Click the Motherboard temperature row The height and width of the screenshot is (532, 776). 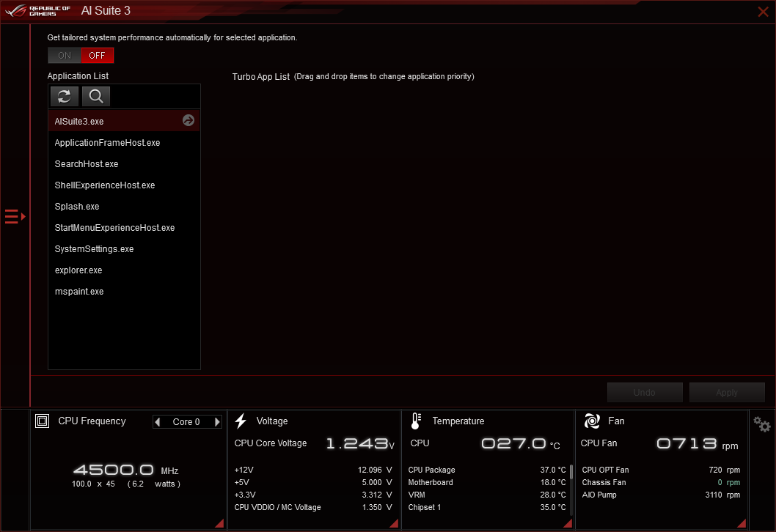pyautogui.click(x=487, y=482)
